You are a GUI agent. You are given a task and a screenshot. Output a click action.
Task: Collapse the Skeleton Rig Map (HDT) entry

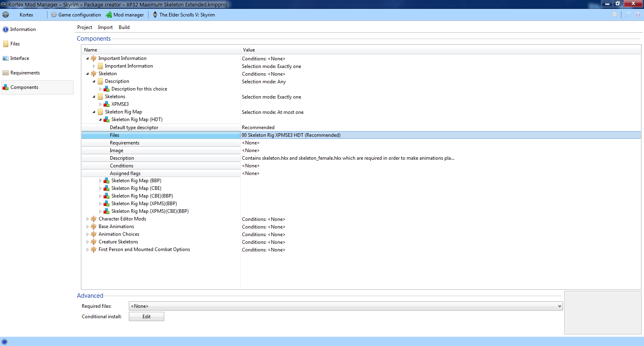[x=100, y=119]
